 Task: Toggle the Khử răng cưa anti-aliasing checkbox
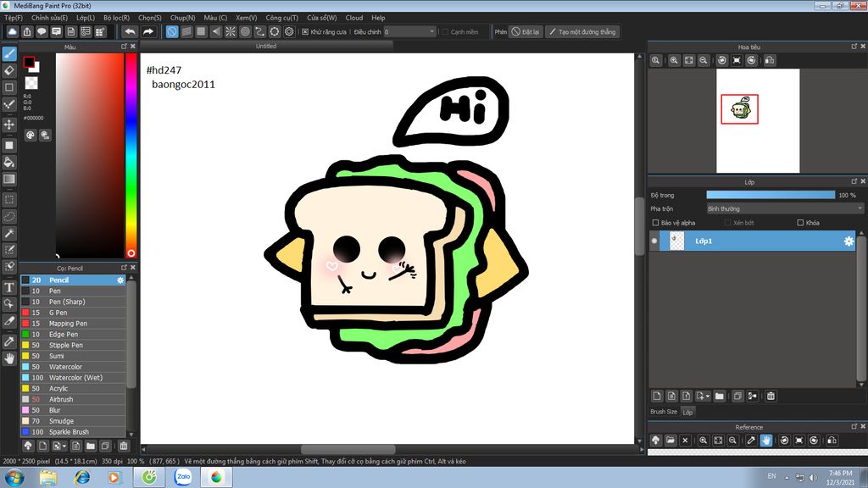coord(305,32)
